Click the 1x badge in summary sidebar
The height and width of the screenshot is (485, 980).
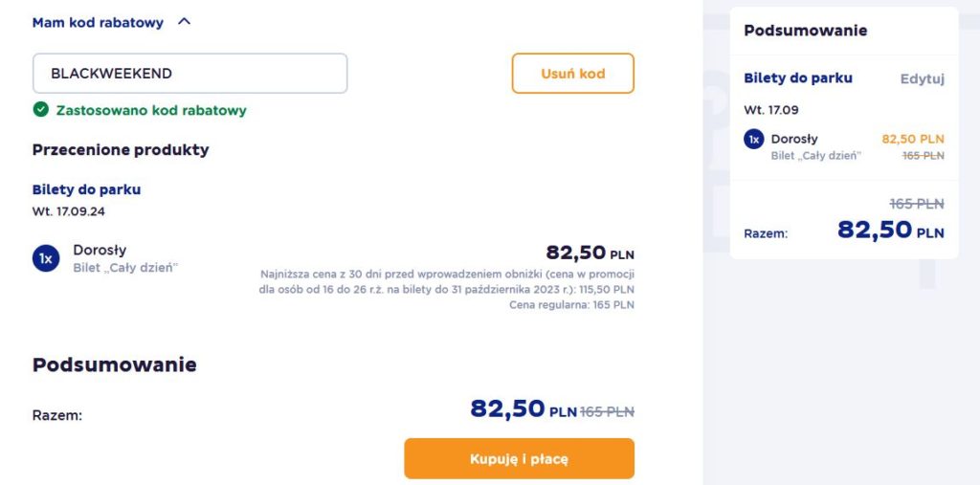pos(754,139)
